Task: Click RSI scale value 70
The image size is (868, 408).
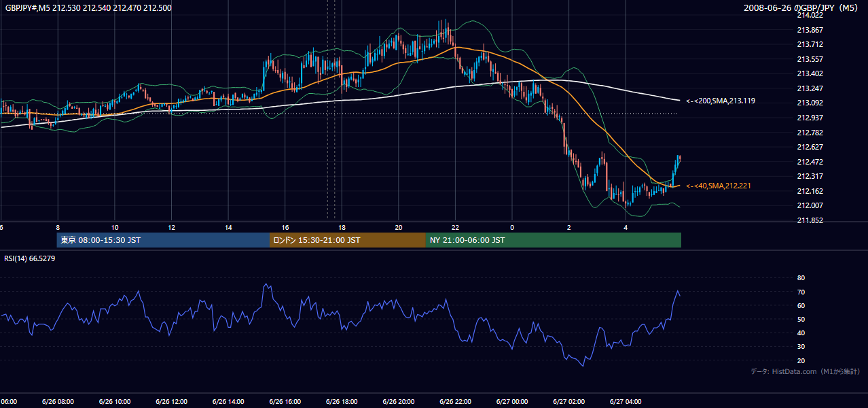Action: 801,292
